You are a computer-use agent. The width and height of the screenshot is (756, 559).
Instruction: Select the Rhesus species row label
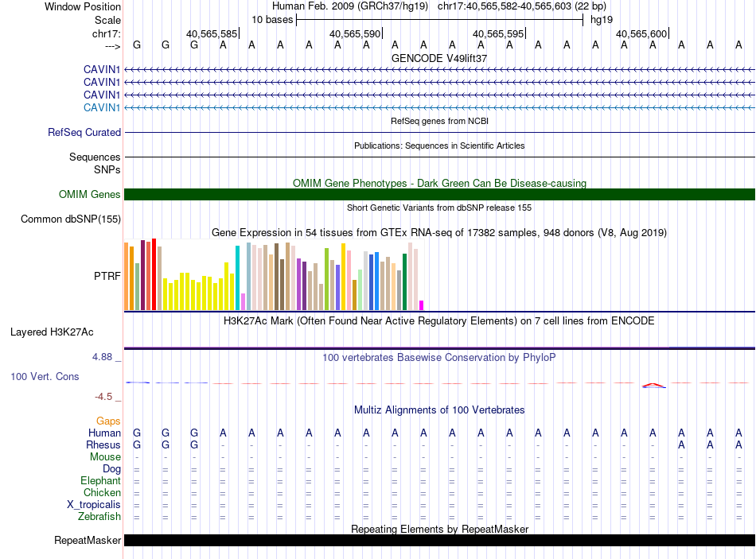click(x=104, y=445)
